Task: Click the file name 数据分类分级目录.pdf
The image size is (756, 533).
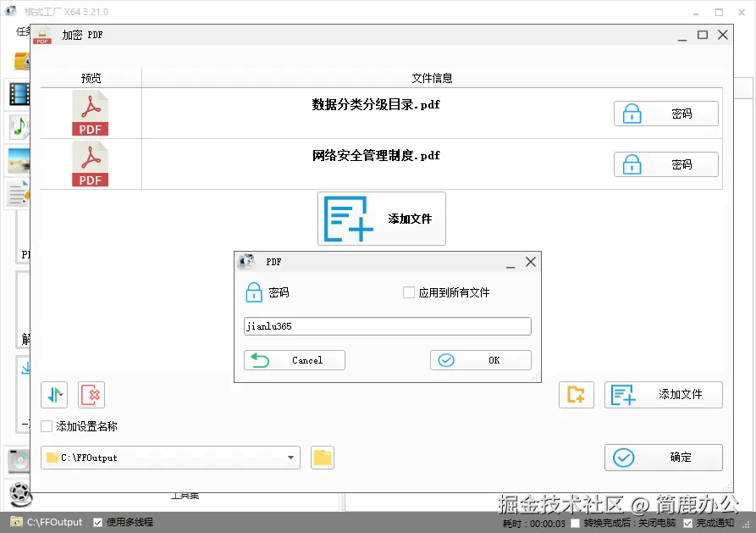Action: point(376,105)
